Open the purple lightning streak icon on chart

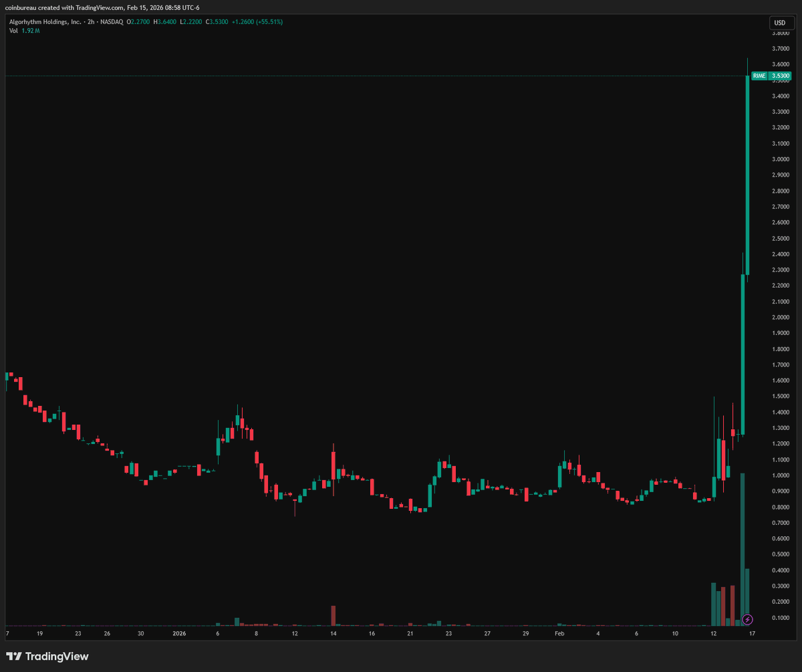747,620
